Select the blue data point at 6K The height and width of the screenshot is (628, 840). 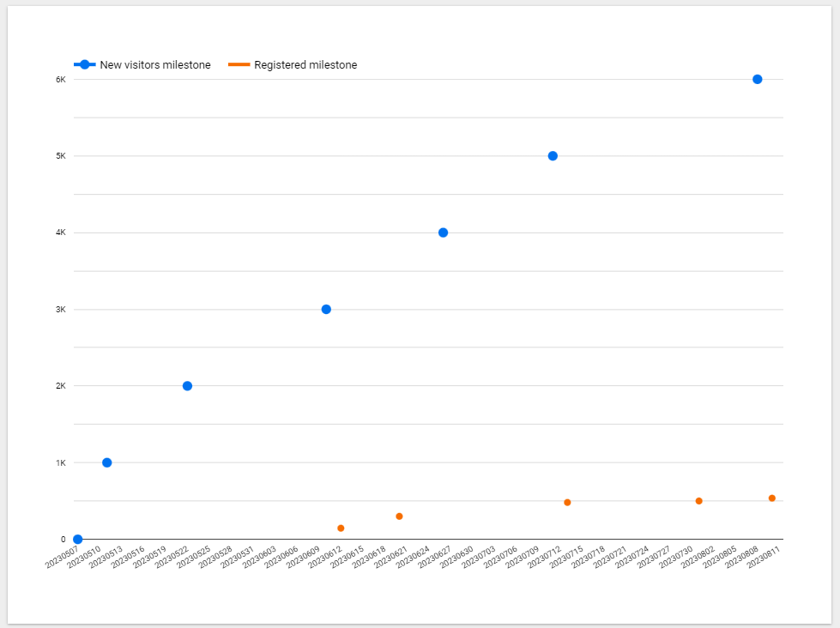(757, 79)
